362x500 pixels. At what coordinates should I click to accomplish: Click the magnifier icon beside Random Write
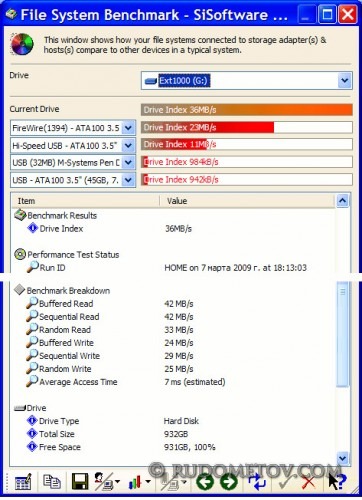(x=32, y=368)
